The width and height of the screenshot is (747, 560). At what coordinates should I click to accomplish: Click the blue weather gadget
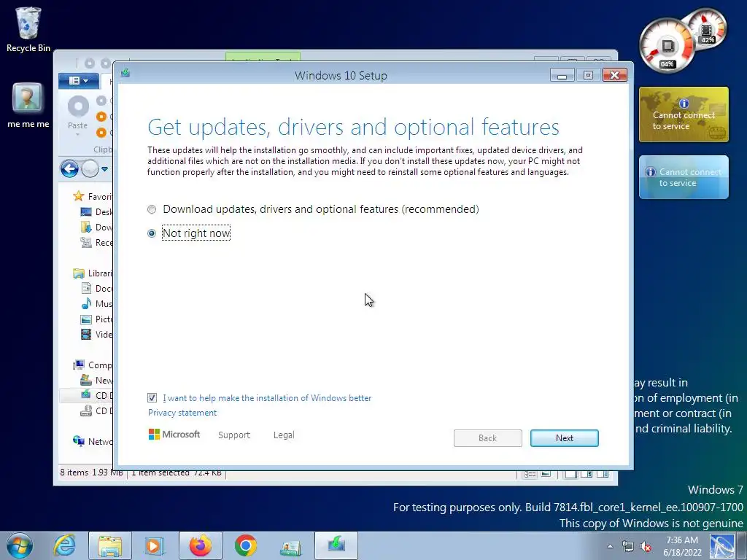pyautogui.click(x=684, y=177)
